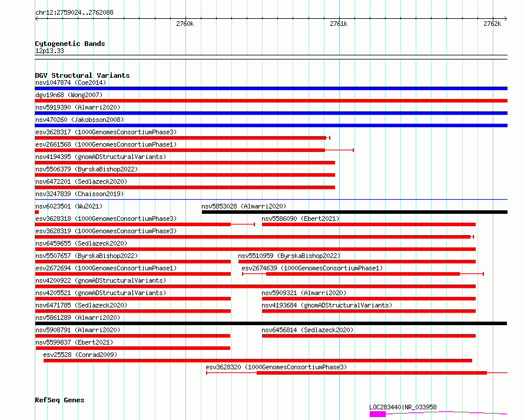Click the 2760k ruler tick label
524x420 pixels.
tap(185, 24)
